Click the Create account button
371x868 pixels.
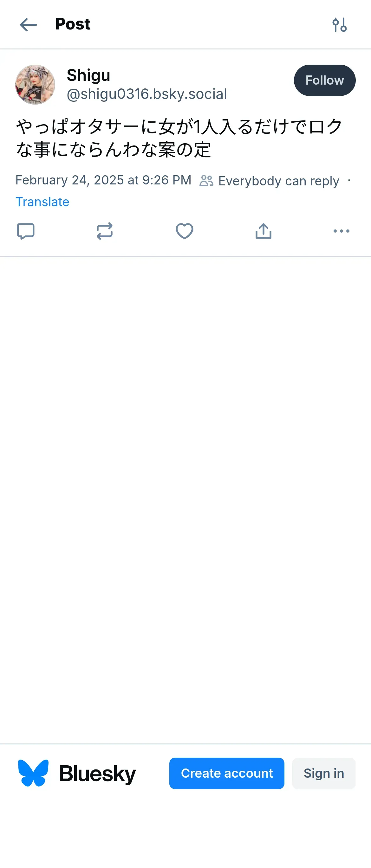point(227,773)
